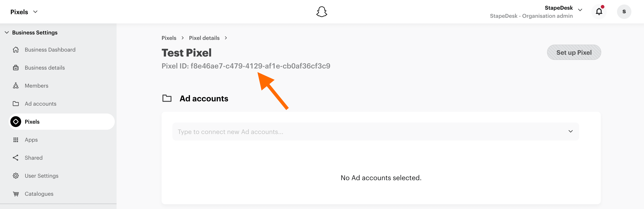Collapse the Business Settings section
Image resolution: width=644 pixels, height=209 pixels.
point(7,32)
